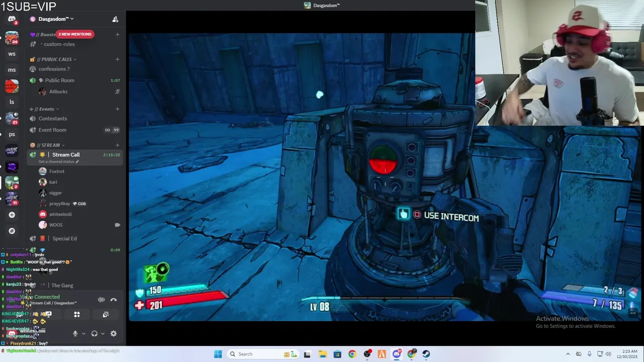
Task: Open Discord User Settings gear
Action: click(x=113, y=333)
